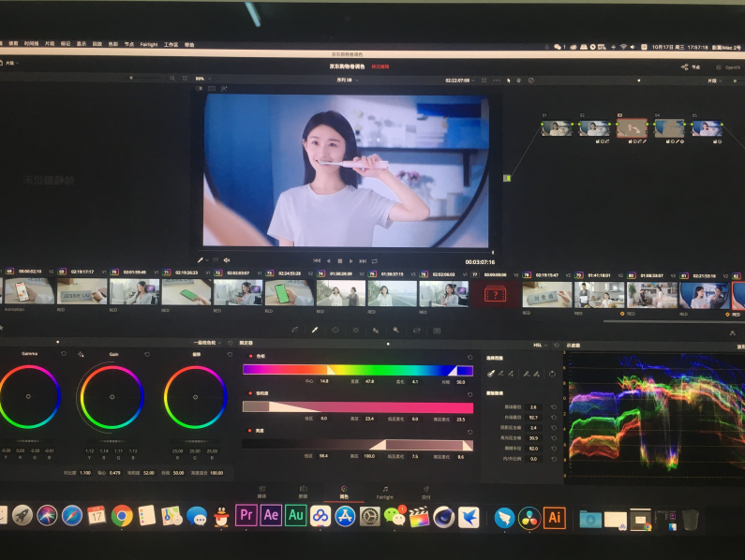Open the viewer zoom percentage dropdown
Image resolution: width=745 pixels, height=560 pixels.
coord(200,79)
